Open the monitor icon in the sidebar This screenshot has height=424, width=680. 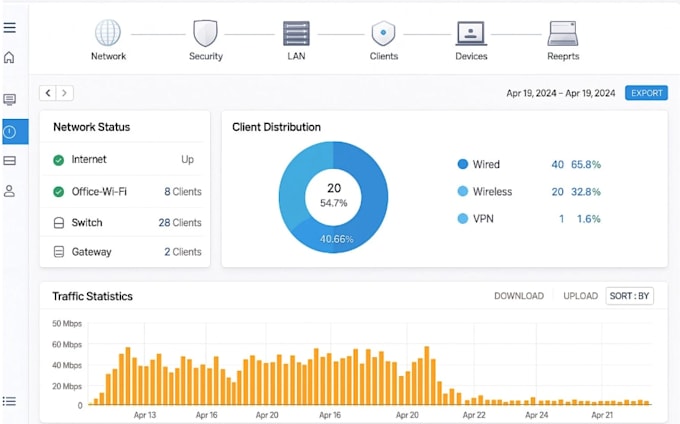point(10,99)
